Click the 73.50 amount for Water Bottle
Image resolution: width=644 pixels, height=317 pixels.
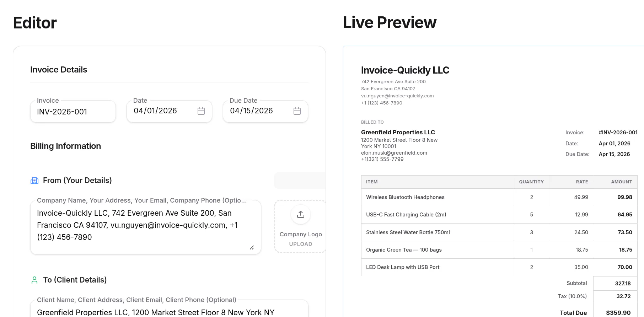click(625, 232)
